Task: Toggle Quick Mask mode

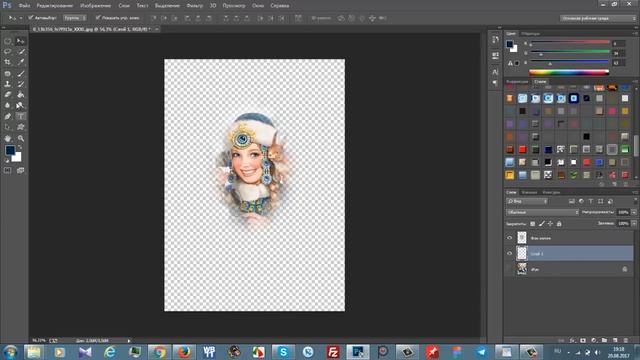Action: [x=8, y=170]
